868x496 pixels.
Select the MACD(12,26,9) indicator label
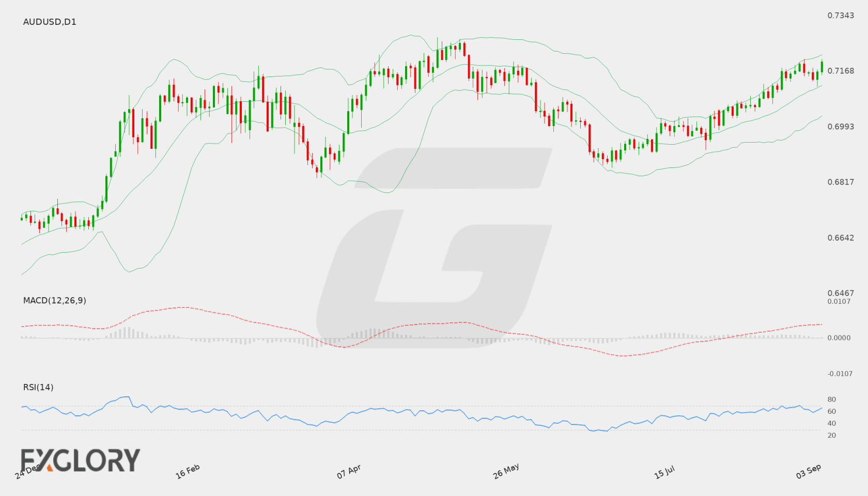(x=54, y=300)
